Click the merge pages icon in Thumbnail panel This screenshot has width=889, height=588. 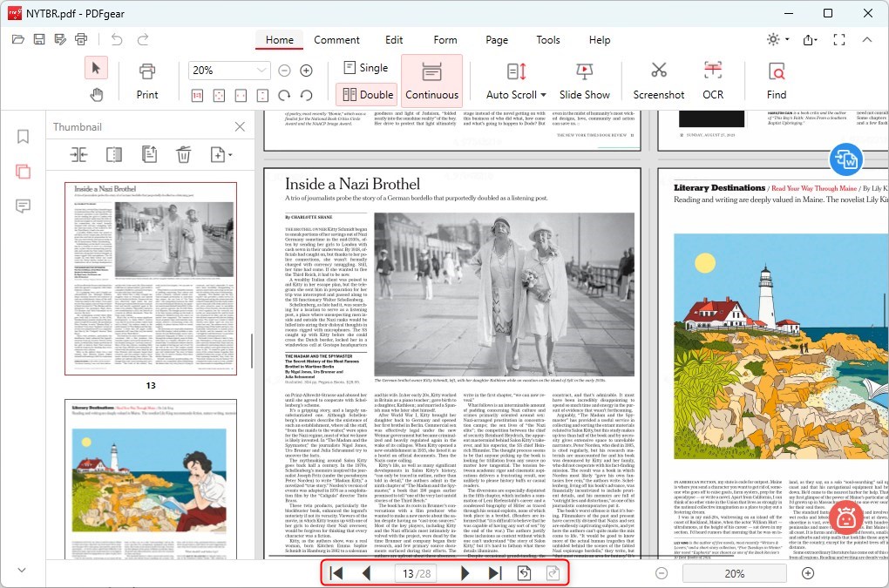point(78,155)
